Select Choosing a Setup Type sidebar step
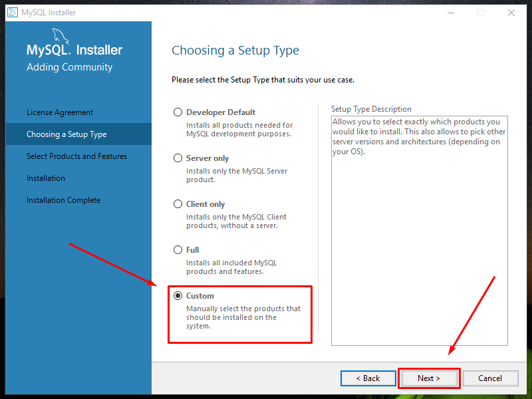The height and width of the screenshot is (399, 532). [x=78, y=134]
